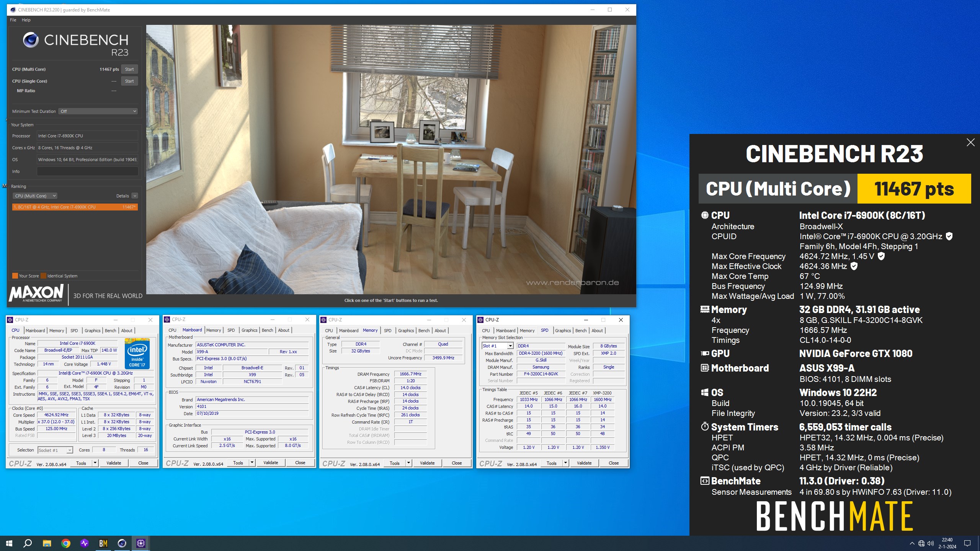Screen dimensions: 980x551
Task: Open File Explorer from taskbar
Action: click(x=47, y=543)
